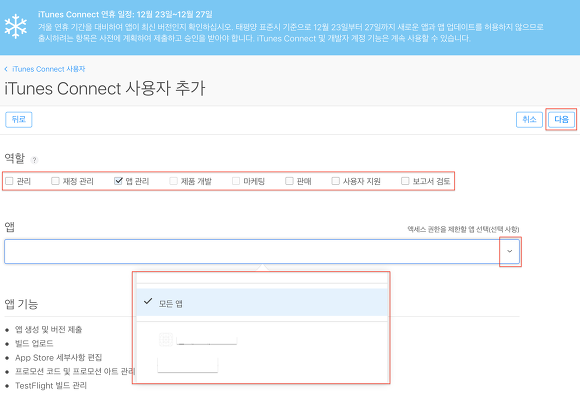Viewport: 580px width, 393px height.
Task: Click TestFlight 빌드 관리 list item
Action: coord(51,386)
